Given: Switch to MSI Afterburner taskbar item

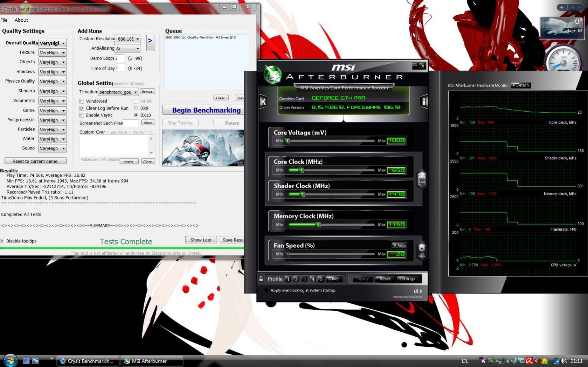Looking at the screenshot, I should click(x=152, y=361).
